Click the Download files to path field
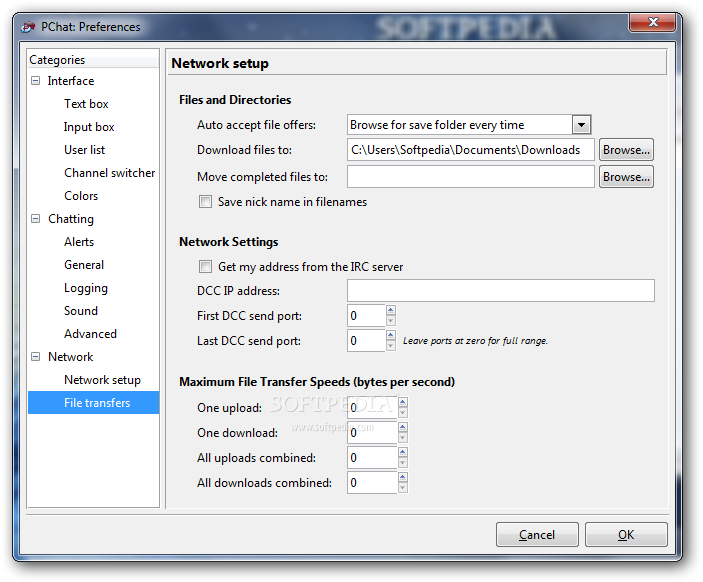Screen dimensions: 703x582 (x=470, y=150)
